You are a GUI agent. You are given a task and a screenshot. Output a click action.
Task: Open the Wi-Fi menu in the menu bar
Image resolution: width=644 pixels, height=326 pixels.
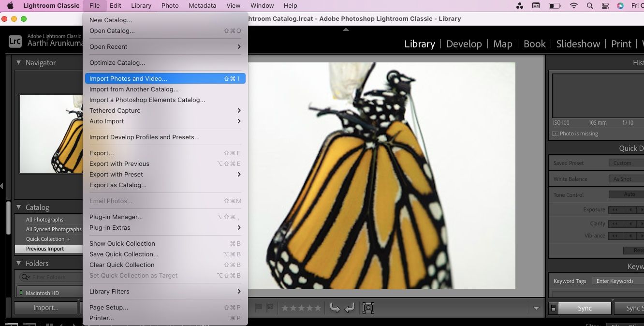(573, 6)
